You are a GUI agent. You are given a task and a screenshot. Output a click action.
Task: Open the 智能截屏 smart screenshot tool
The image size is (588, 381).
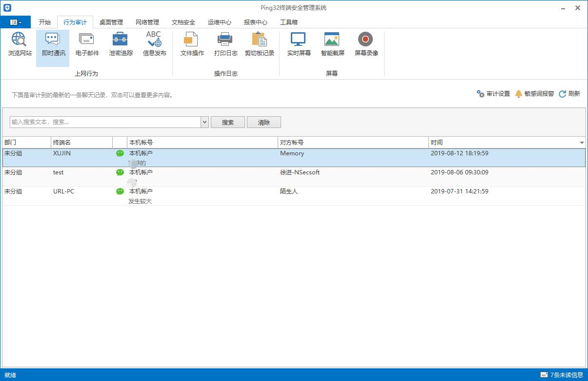332,44
